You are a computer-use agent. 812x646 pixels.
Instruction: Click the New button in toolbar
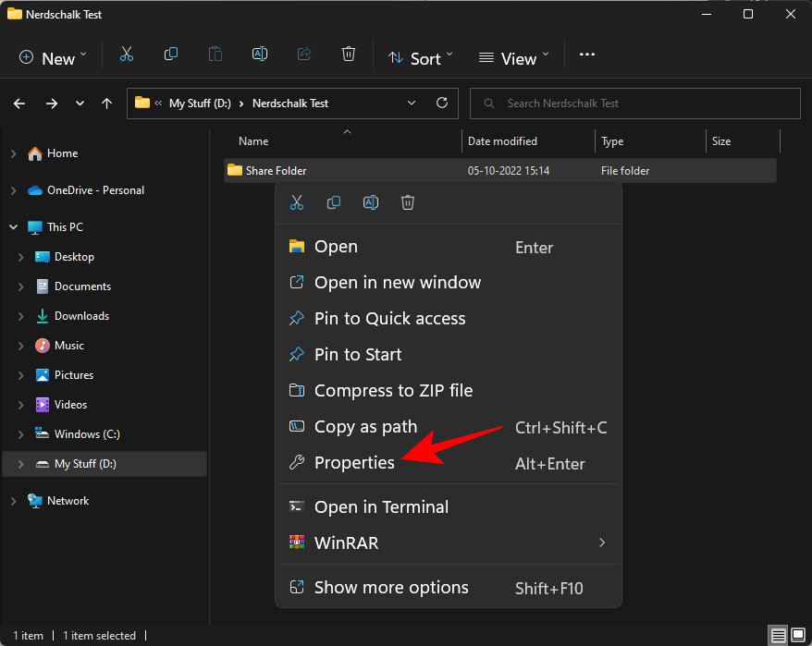click(54, 57)
